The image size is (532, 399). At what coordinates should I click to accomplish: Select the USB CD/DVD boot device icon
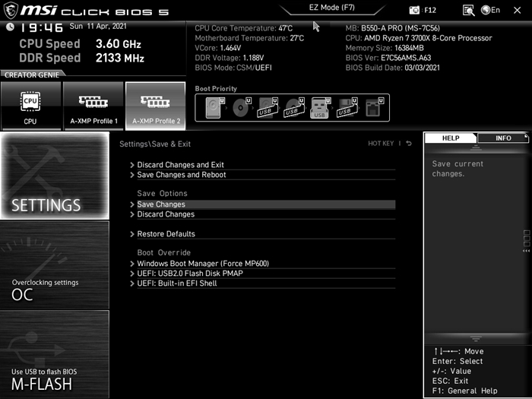pos(294,108)
